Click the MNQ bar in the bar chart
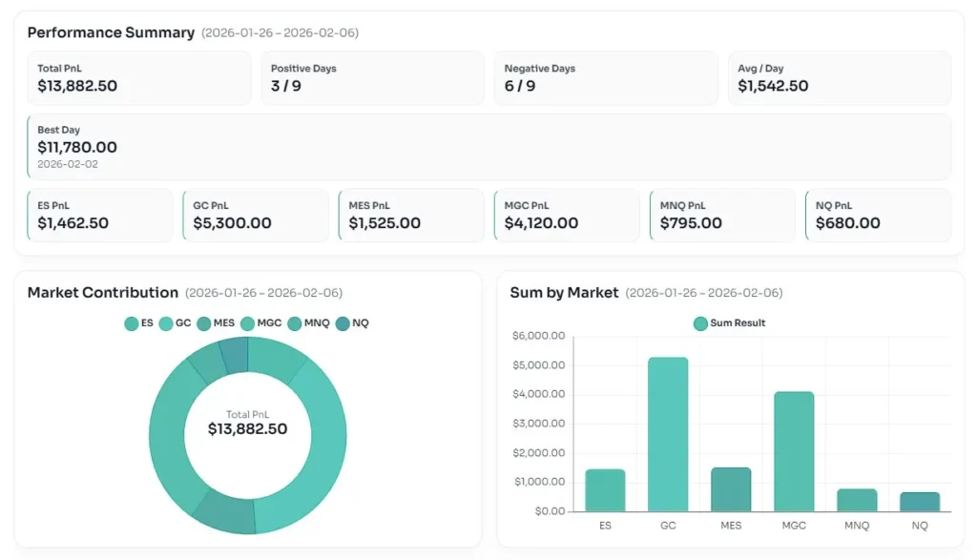This screenshot has height=560, width=977. coord(857,500)
